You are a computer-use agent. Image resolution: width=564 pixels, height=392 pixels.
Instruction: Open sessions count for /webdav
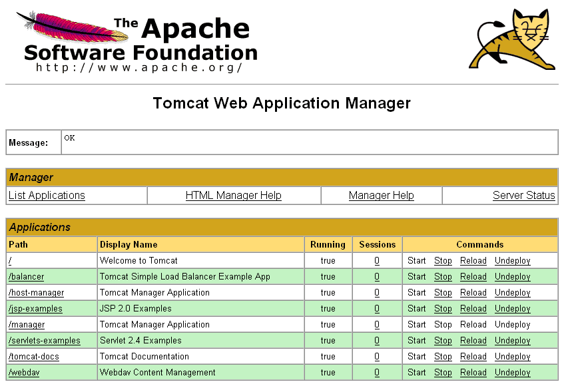[x=377, y=373]
